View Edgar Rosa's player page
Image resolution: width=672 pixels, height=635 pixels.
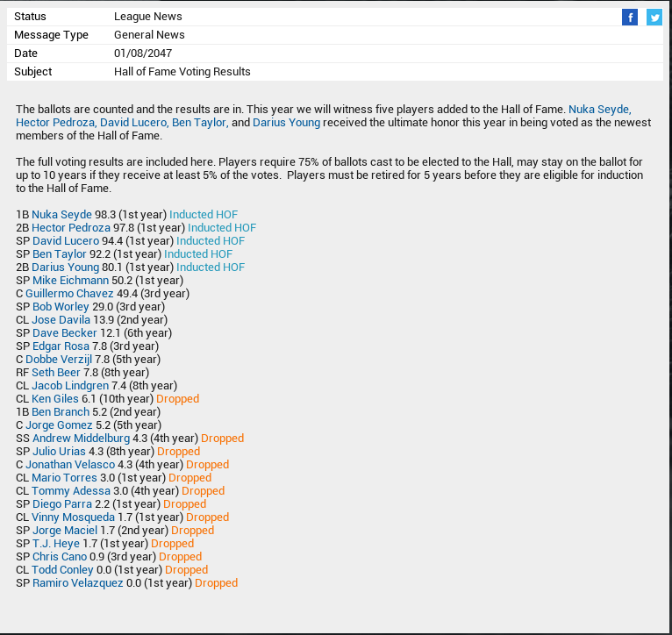61,346
